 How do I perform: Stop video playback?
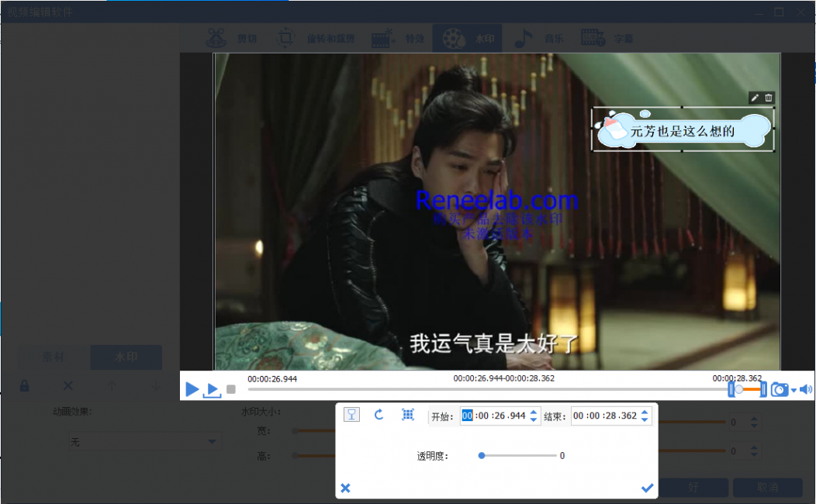[x=232, y=389]
